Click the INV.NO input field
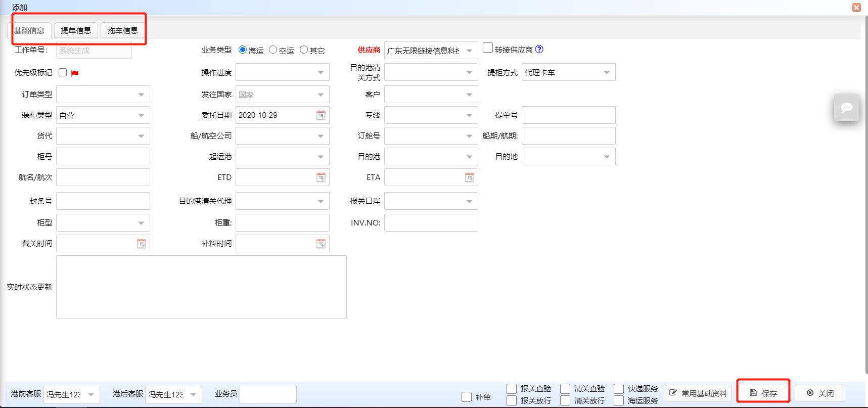Image resolution: width=868 pixels, height=408 pixels. 431,223
